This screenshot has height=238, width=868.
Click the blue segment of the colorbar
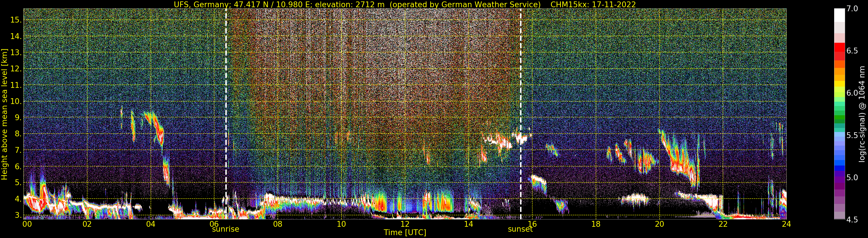point(839,168)
